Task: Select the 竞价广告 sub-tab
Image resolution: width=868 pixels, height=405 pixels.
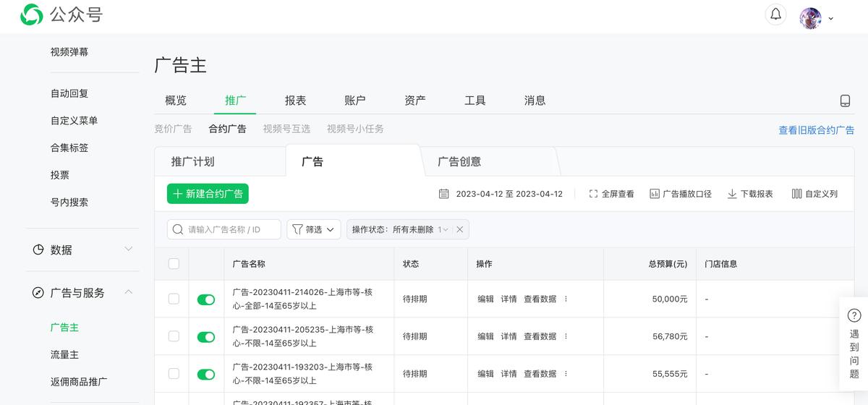Action: (173, 129)
